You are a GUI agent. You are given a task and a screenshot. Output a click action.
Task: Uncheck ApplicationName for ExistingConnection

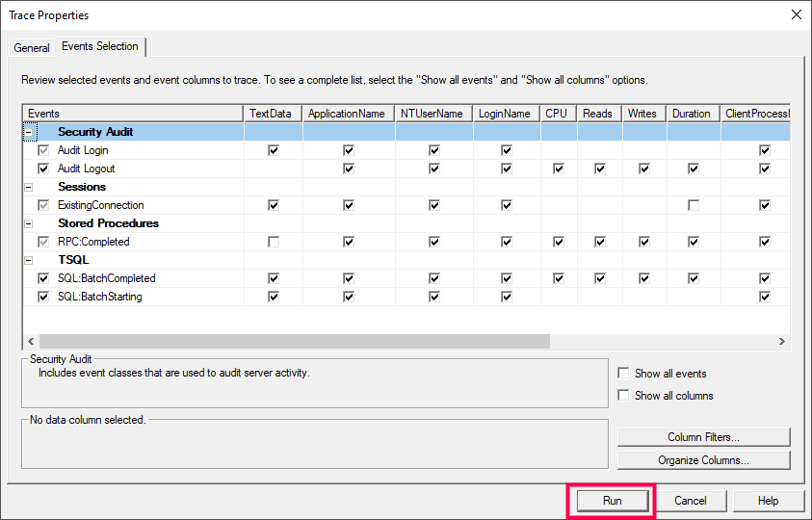[349, 205]
